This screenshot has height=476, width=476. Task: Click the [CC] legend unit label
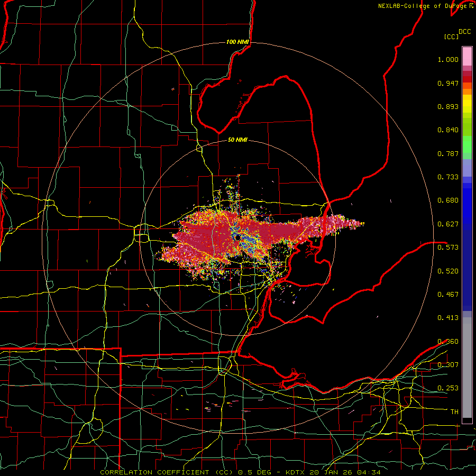(x=451, y=36)
